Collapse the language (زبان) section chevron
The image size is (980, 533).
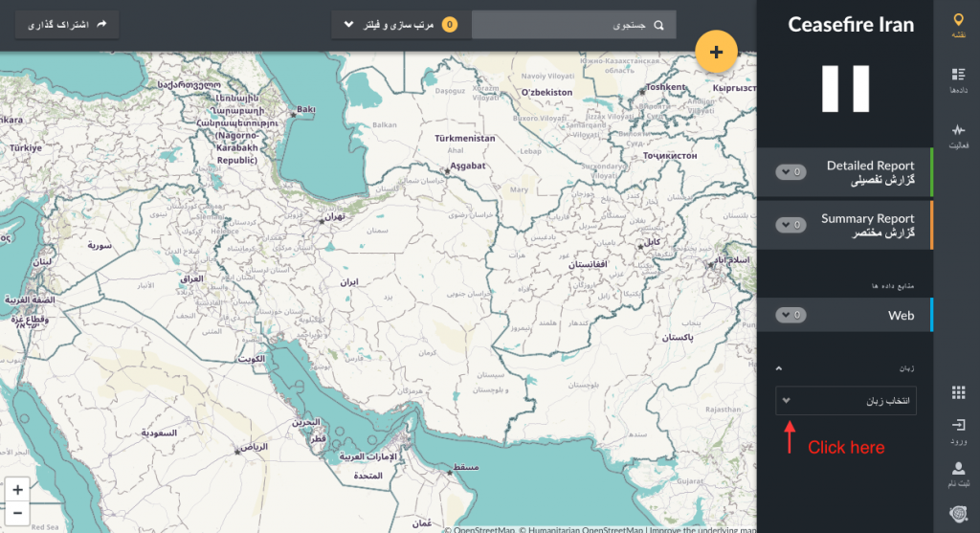tap(779, 367)
